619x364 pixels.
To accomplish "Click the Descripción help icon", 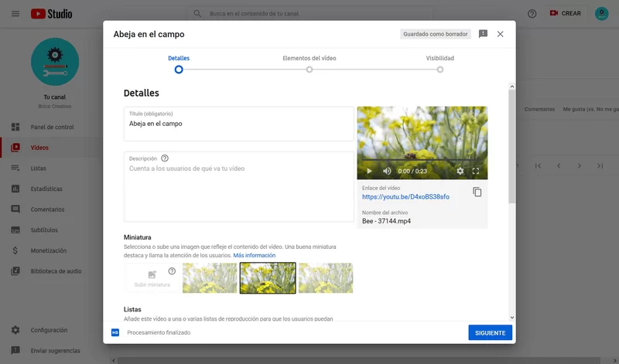I will (165, 158).
